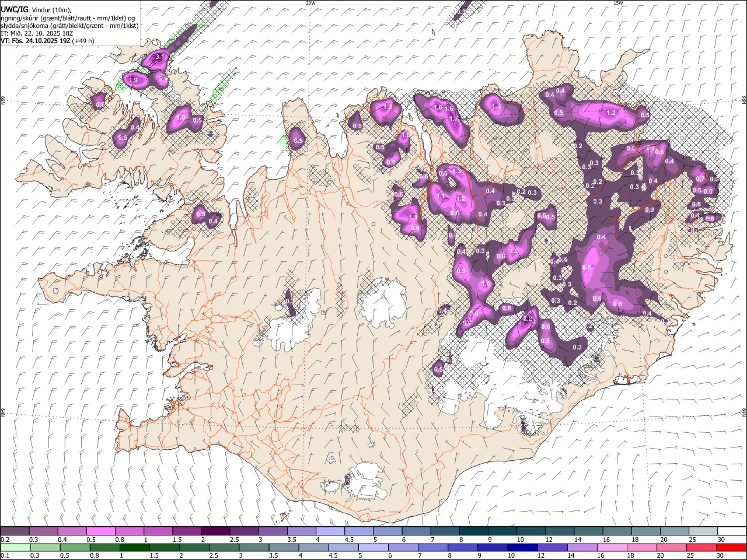This screenshot has height=560, width=747.
Task: Select the dark purple snow swatch between 2 and 2.5
Action: pos(215,531)
